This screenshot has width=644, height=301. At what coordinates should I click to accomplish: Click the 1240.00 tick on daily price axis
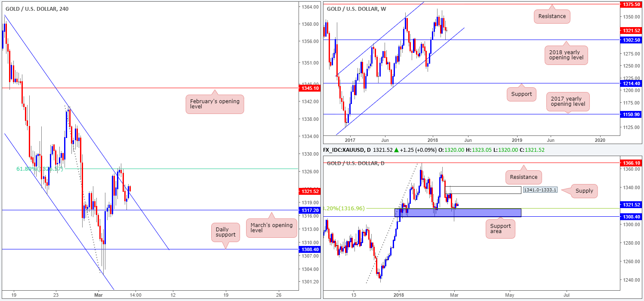click(632, 280)
